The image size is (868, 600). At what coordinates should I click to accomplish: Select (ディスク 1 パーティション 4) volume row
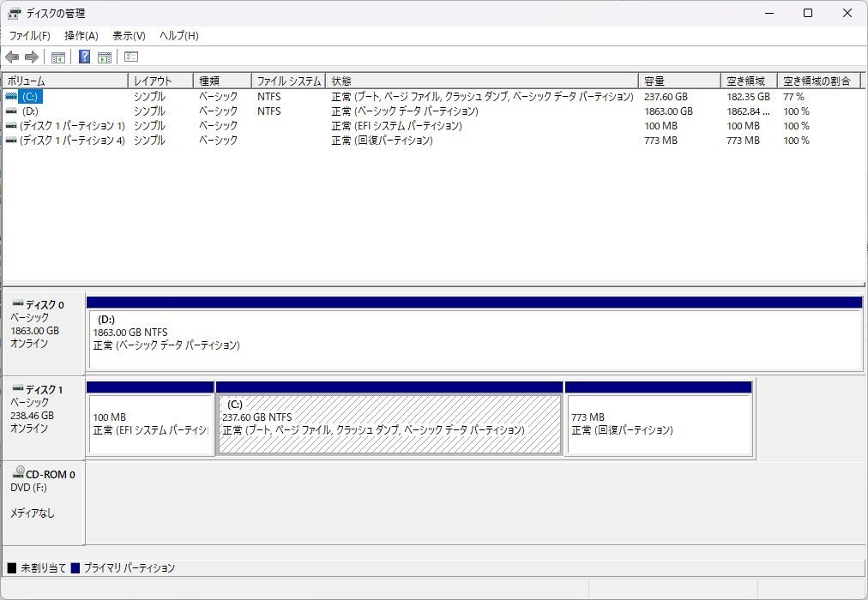pyautogui.click(x=73, y=141)
